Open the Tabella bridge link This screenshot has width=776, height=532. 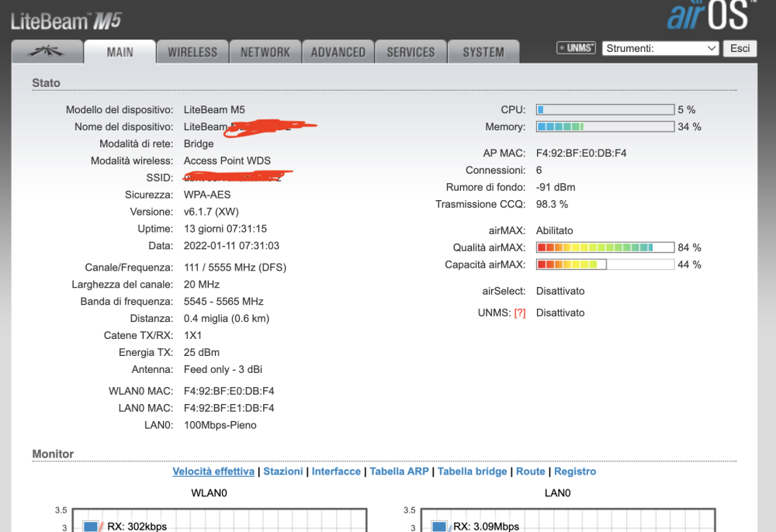pos(472,472)
